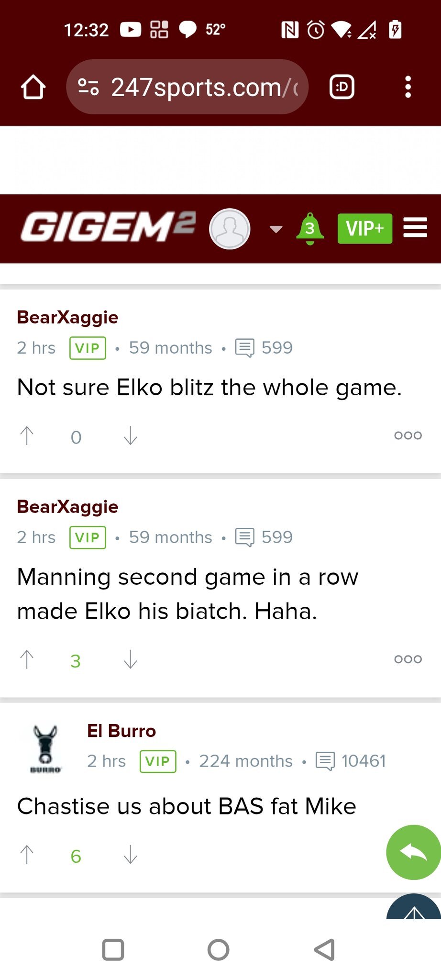
Task: Open the hamburger navigation menu
Action: (x=415, y=228)
